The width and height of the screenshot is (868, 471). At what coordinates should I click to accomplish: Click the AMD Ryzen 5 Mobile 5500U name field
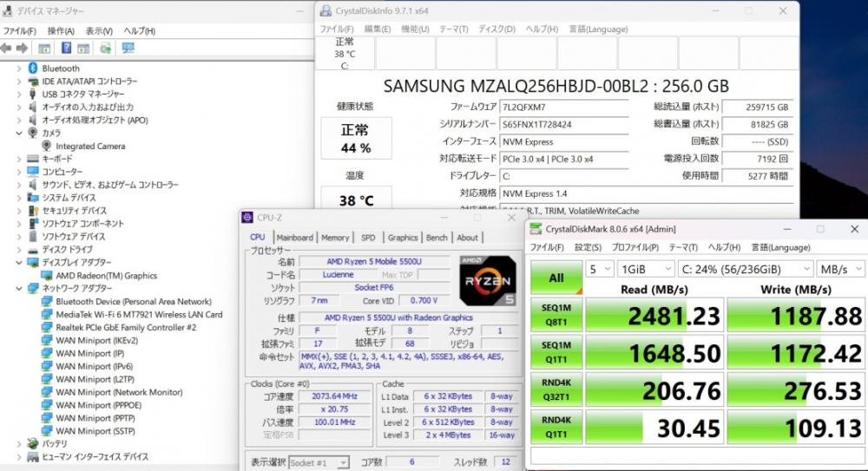click(x=374, y=261)
